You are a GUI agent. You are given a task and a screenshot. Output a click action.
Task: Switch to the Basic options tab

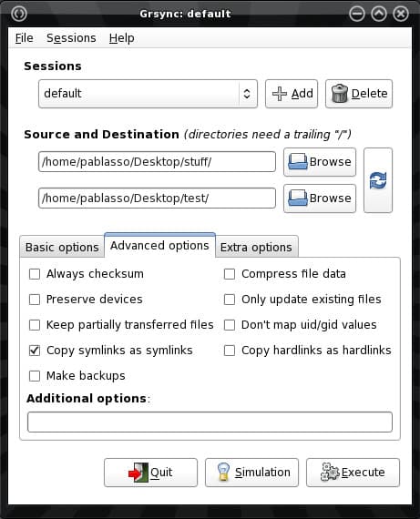click(x=62, y=248)
